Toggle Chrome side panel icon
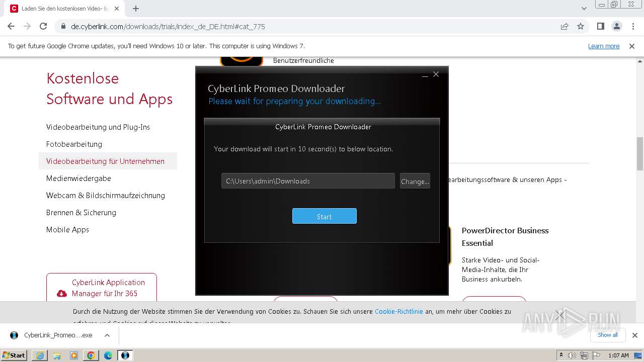Viewport: 644px width, 362px height. (x=600, y=26)
